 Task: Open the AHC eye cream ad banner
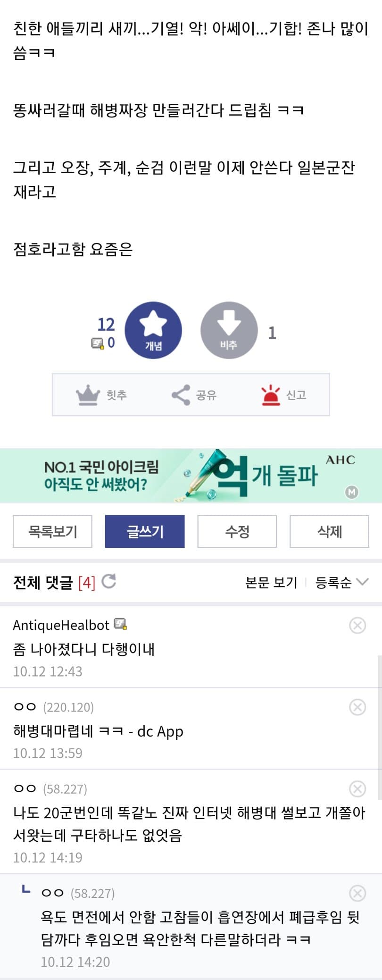[x=191, y=476]
